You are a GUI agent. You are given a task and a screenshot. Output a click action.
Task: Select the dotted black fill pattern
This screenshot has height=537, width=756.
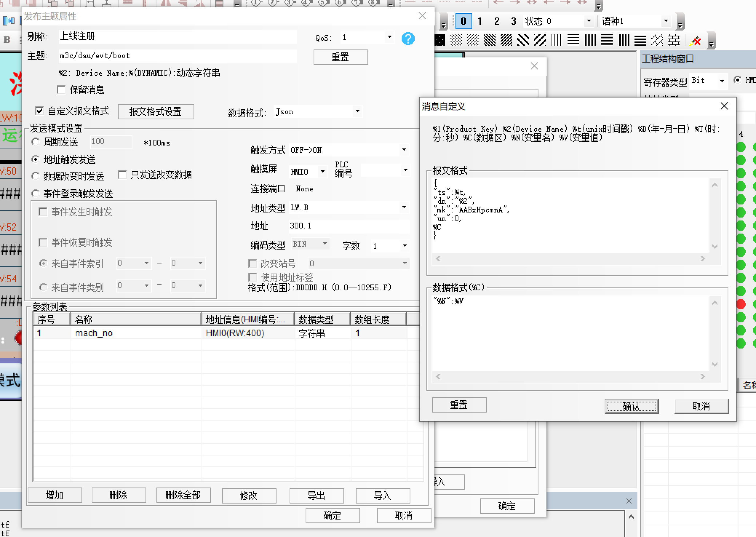click(x=440, y=40)
